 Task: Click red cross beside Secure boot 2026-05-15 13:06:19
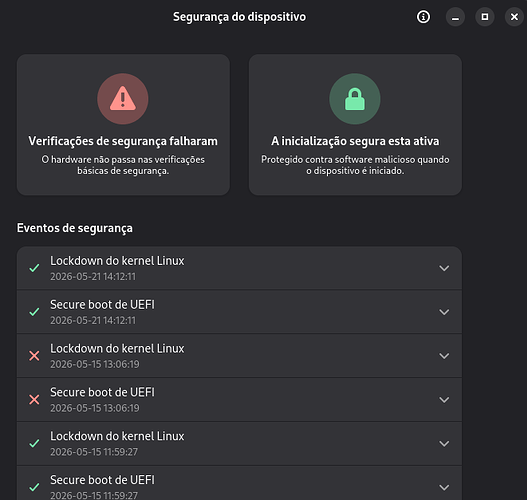pos(34,400)
